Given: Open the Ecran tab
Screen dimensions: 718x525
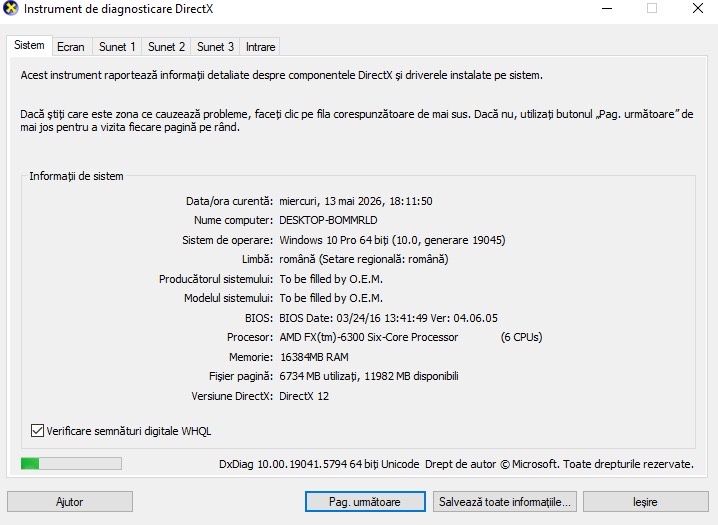Looking at the screenshot, I should pyautogui.click(x=71, y=47).
